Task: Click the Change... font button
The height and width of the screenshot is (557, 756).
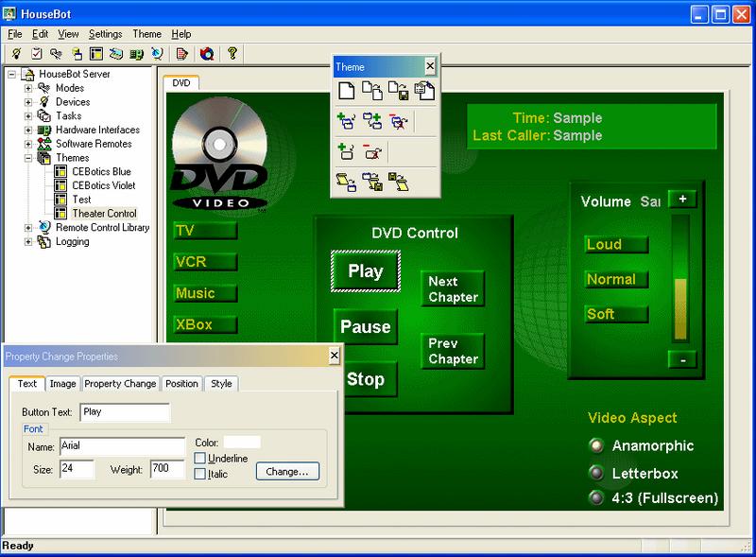Action: [287, 472]
